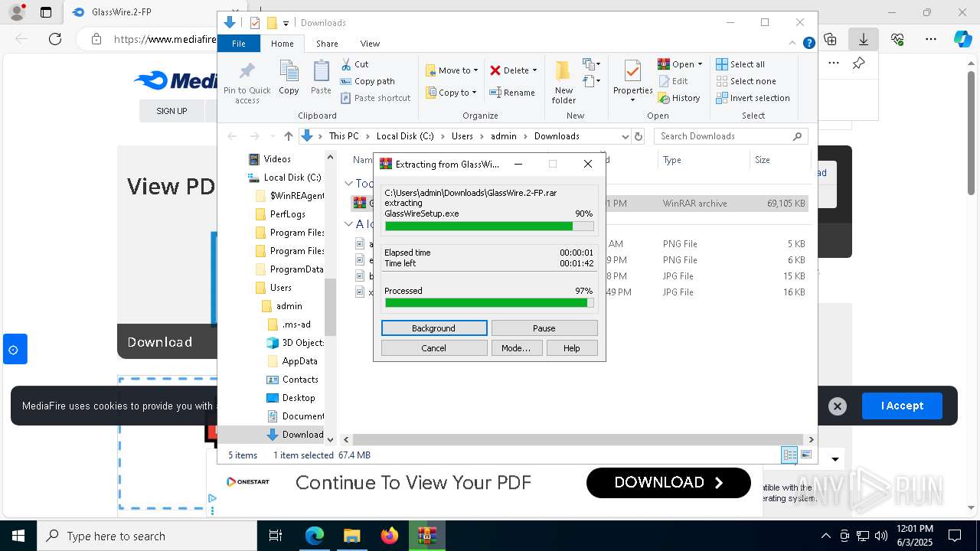This screenshot has width=980, height=551.
Task: Expand Open dropdown in ribbon
Action: pos(700,64)
